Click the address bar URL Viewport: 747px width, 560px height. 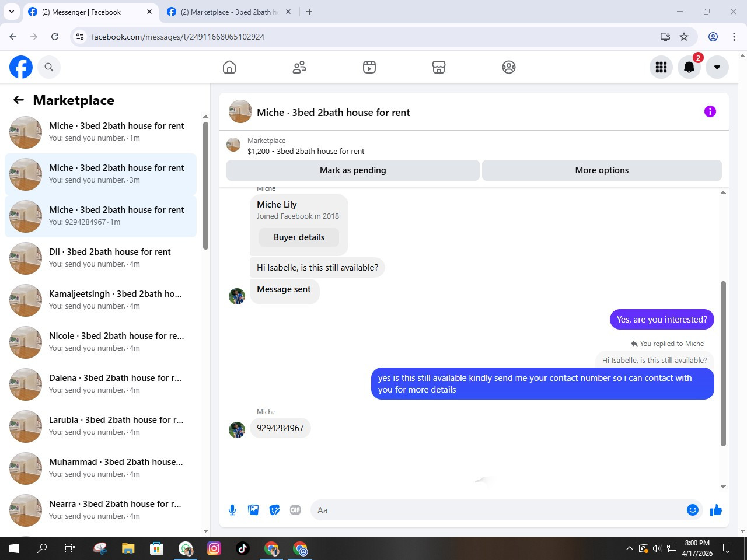[178, 37]
